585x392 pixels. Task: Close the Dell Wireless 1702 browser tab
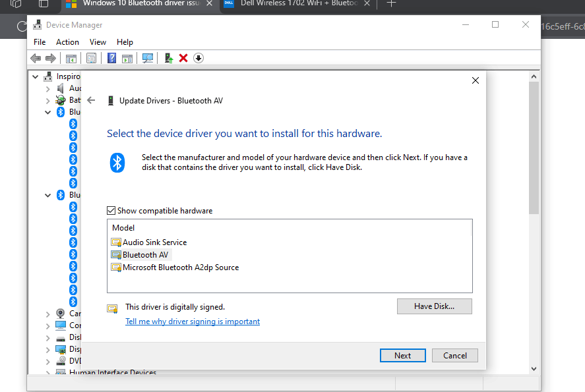(367, 3)
